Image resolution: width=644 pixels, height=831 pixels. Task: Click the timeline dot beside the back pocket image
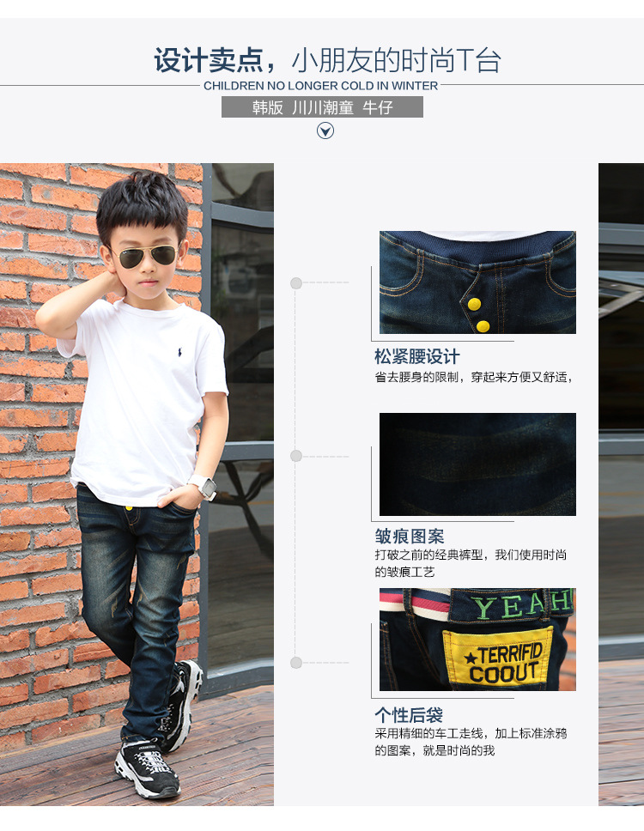point(296,663)
